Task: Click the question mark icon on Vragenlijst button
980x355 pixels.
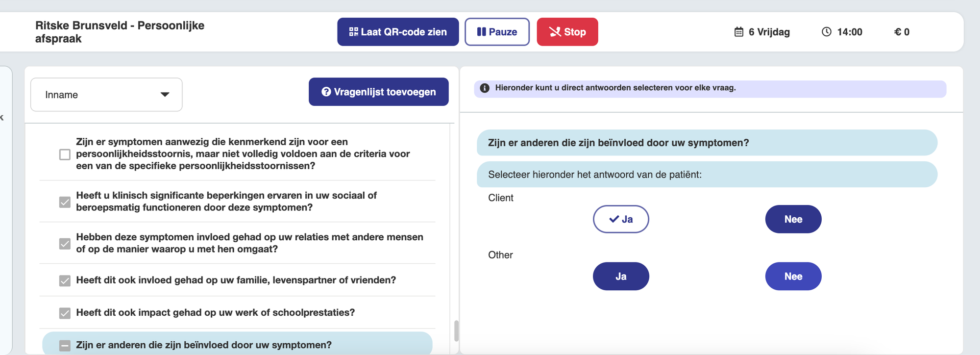Action: tap(326, 92)
